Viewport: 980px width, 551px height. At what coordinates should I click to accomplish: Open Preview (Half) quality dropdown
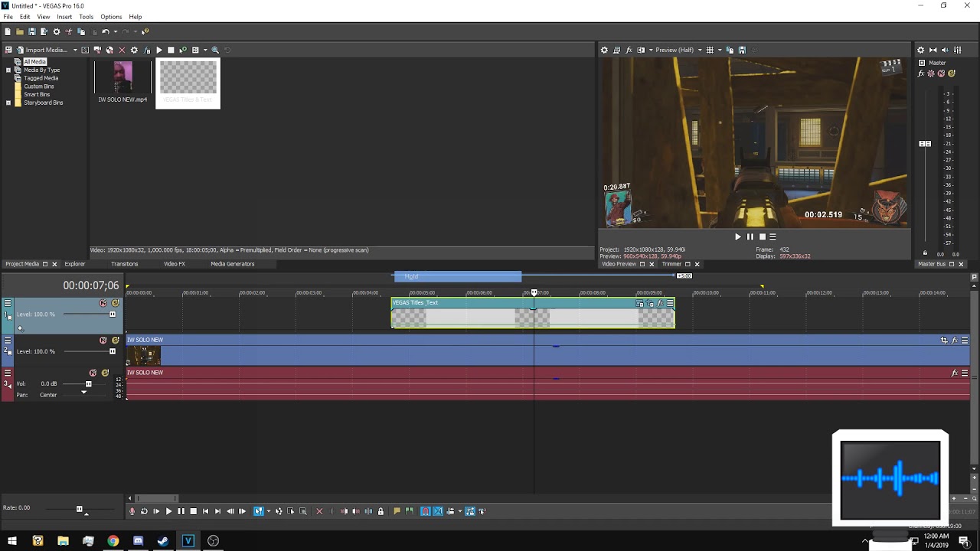pyautogui.click(x=678, y=50)
